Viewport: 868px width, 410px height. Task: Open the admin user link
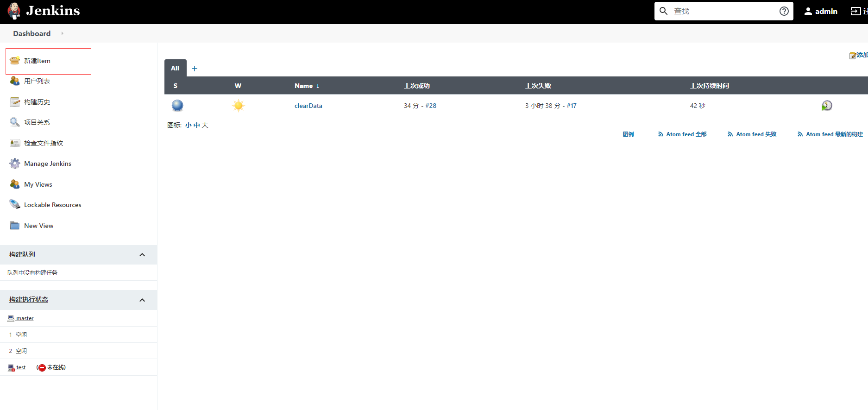click(826, 11)
